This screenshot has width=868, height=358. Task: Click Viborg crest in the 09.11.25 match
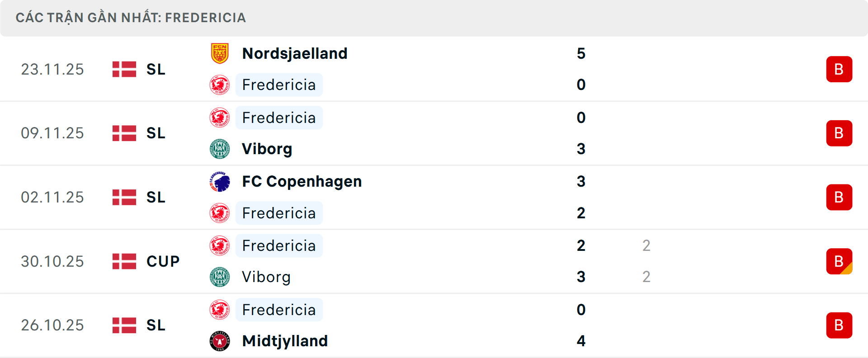pos(220,149)
